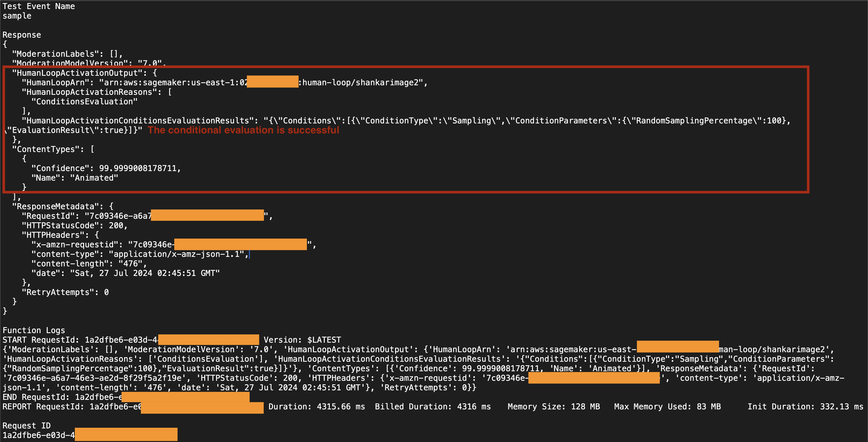Click the "Test Event Name" heading
This screenshot has width=868, height=442.
tap(38, 6)
